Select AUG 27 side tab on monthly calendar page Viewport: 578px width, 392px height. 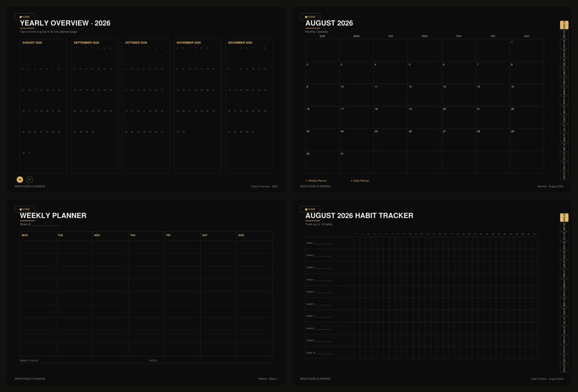tap(564, 138)
